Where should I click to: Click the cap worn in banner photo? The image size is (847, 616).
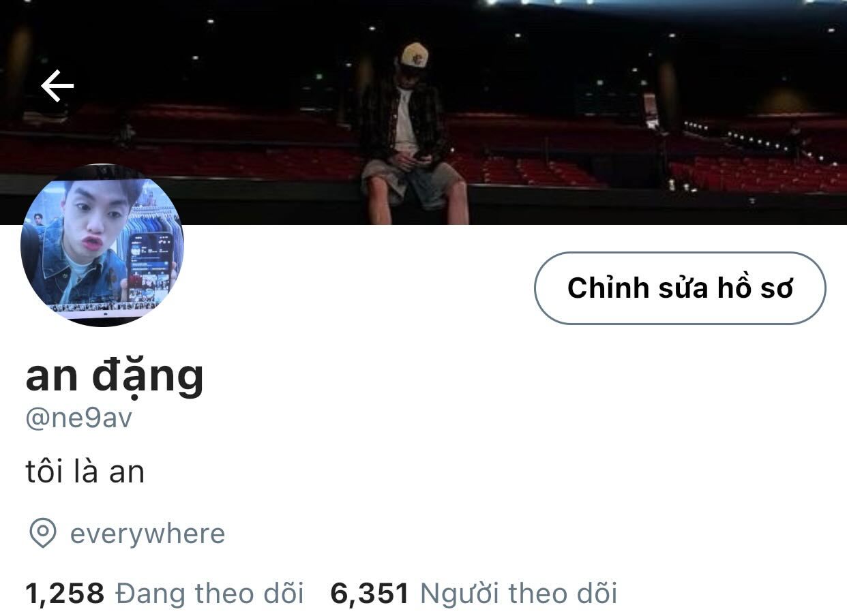[414, 55]
